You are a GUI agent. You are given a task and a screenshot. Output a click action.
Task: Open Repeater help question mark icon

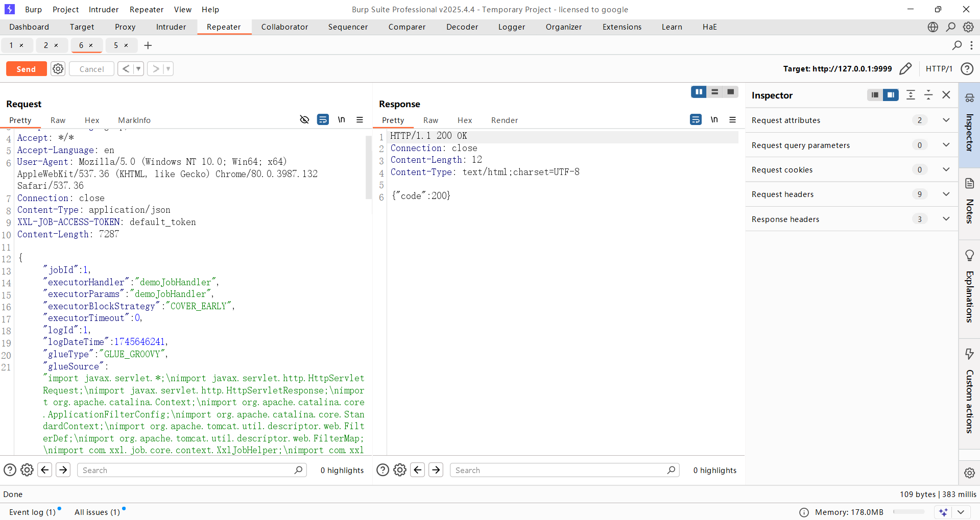967,69
